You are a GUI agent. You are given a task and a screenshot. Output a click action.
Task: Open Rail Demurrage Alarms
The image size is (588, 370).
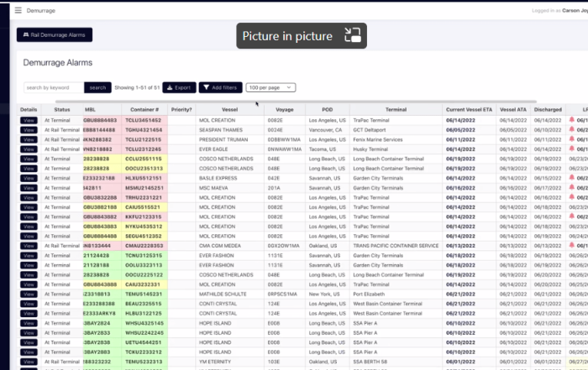(55, 35)
